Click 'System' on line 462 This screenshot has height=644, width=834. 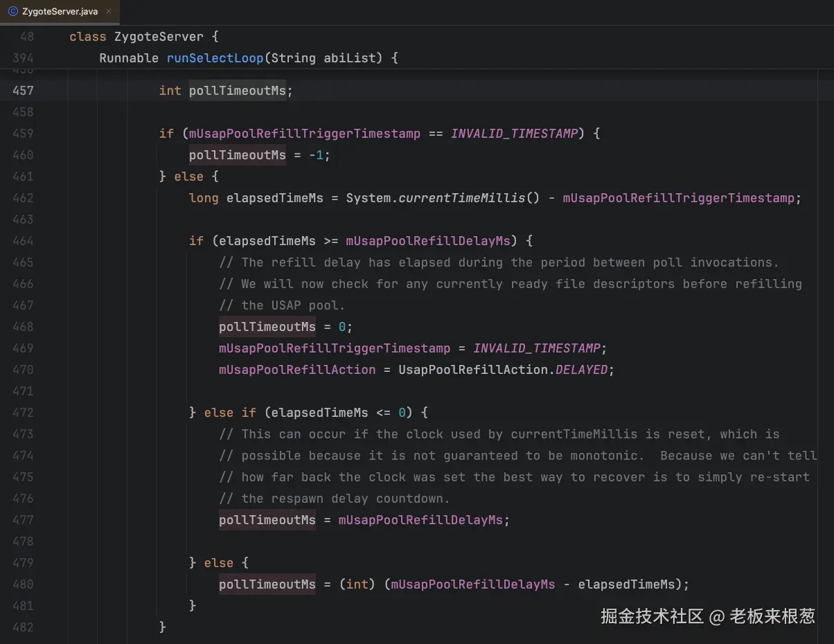[x=369, y=198]
